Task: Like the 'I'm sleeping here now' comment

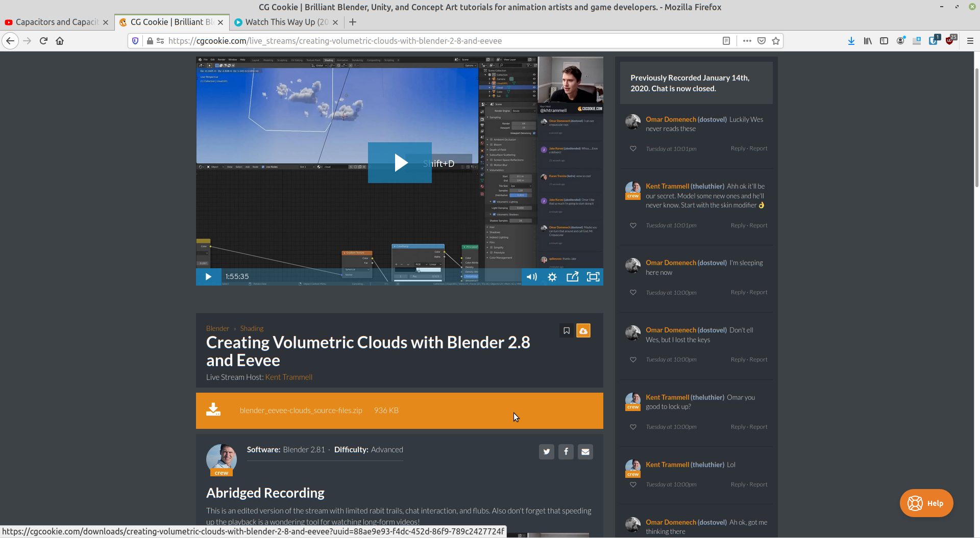Action: point(633,293)
